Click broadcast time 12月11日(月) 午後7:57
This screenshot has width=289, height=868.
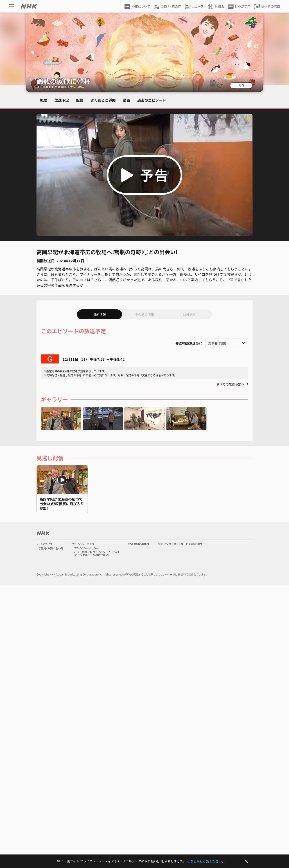pyautogui.click(x=94, y=360)
